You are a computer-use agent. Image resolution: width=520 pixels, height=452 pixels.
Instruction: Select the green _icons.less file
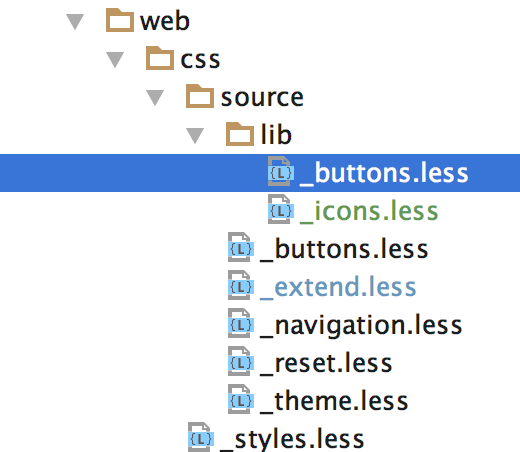369,211
